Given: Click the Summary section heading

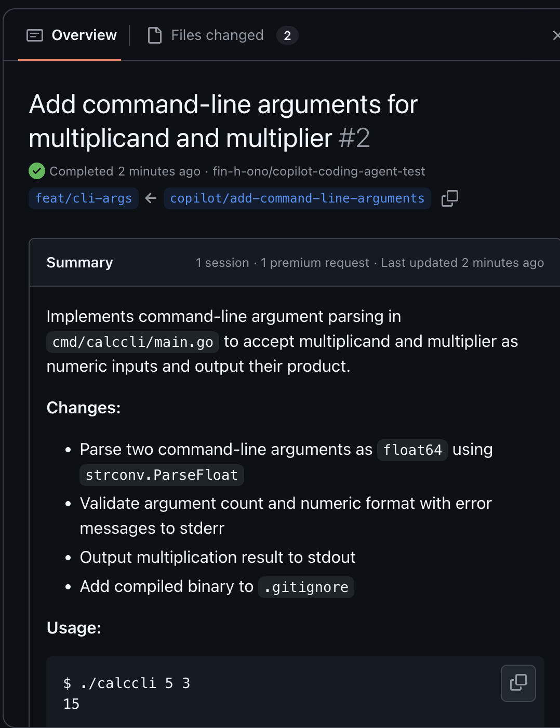Looking at the screenshot, I should (x=79, y=263).
